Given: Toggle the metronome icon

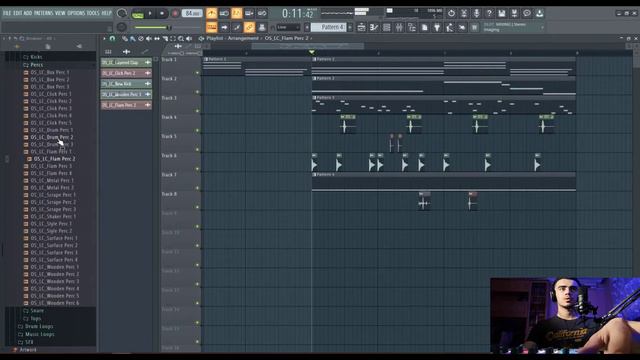Looking at the screenshot, I should coord(211,13).
